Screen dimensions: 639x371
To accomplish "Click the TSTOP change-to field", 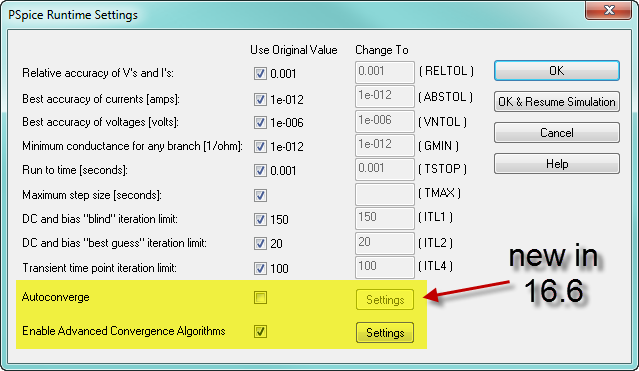I will coord(385,169).
